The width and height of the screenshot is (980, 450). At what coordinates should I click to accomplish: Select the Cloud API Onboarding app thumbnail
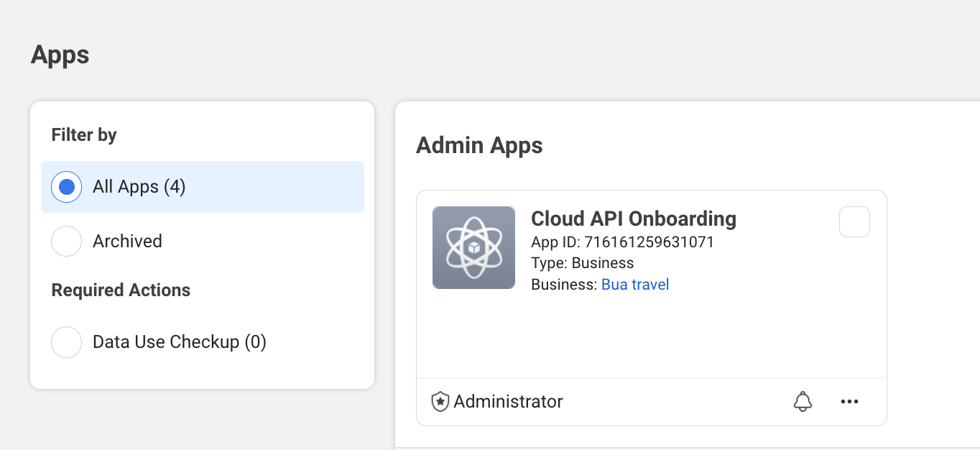(473, 247)
